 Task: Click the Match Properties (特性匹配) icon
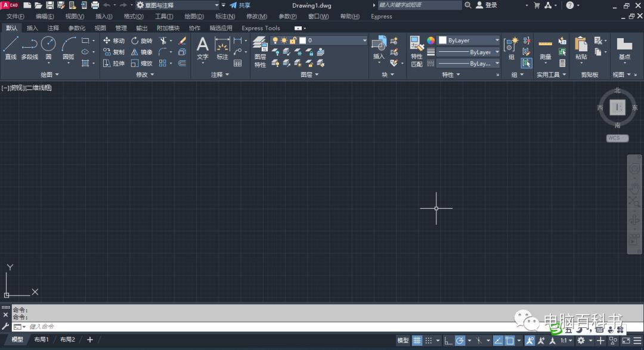coord(416,51)
